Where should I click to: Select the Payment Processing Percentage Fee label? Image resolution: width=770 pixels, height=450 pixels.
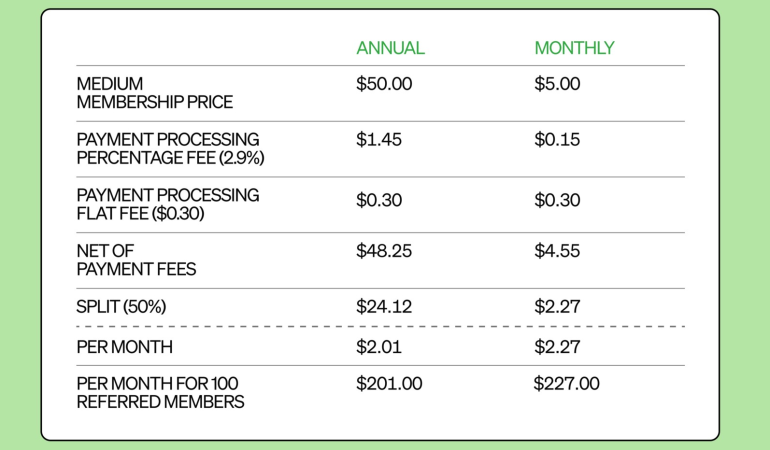pyautogui.click(x=170, y=148)
